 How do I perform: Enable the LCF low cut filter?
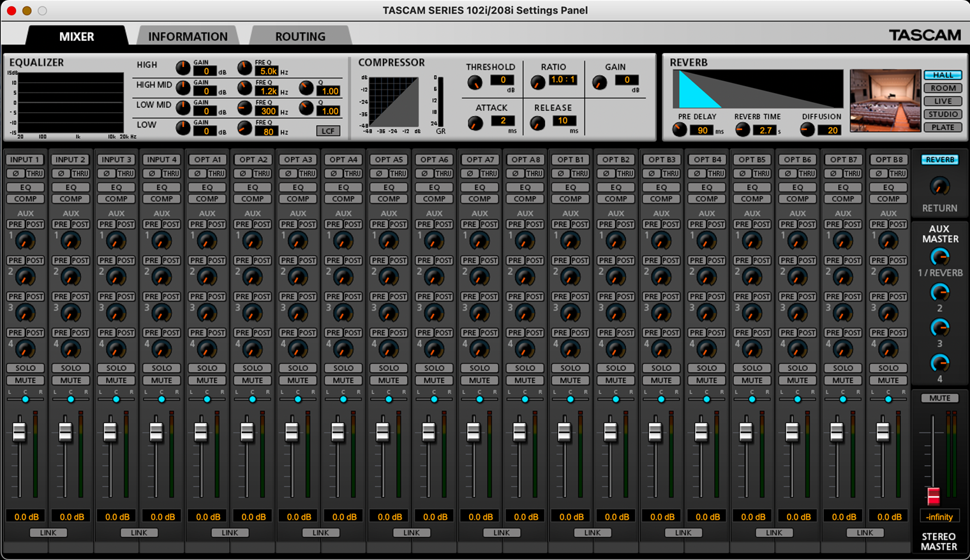(x=328, y=131)
